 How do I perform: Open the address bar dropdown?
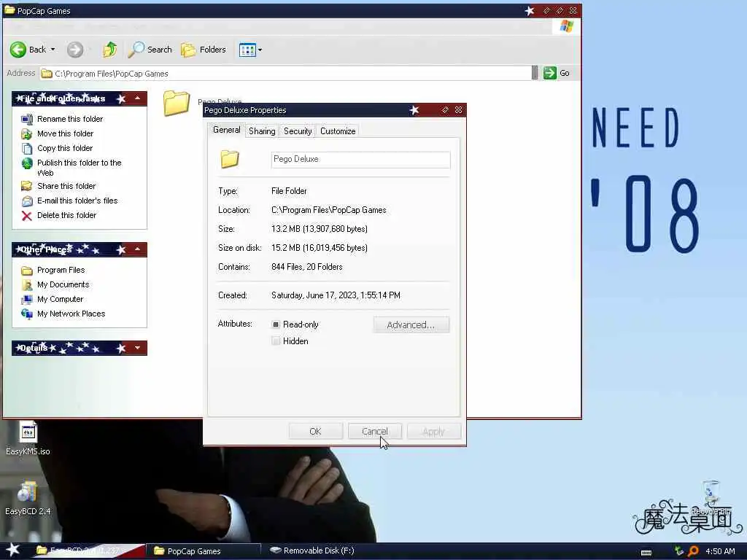[x=535, y=73]
